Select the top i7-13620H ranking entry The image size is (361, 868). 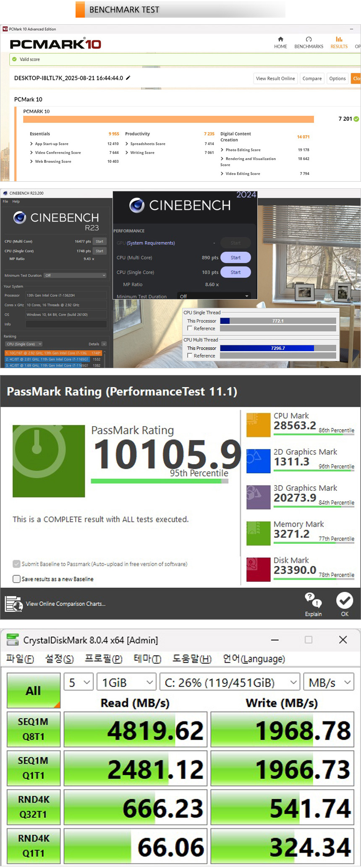click(53, 353)
